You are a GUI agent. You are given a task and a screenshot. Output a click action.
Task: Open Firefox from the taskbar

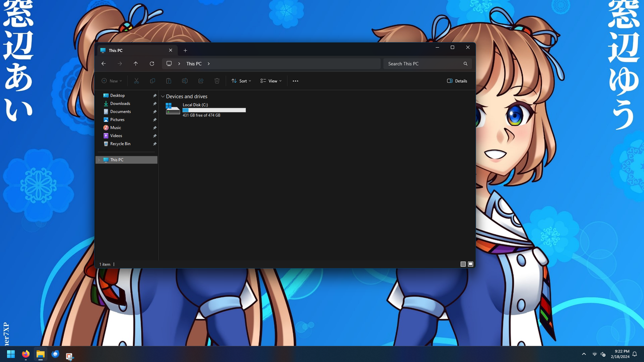pyautogui.click(x=26, y=354)
